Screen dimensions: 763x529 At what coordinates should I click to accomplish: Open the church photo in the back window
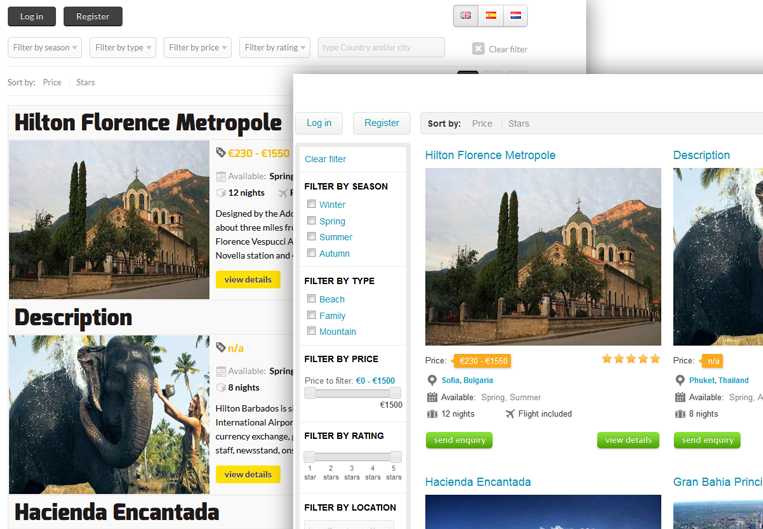click(x=109, y=219)
